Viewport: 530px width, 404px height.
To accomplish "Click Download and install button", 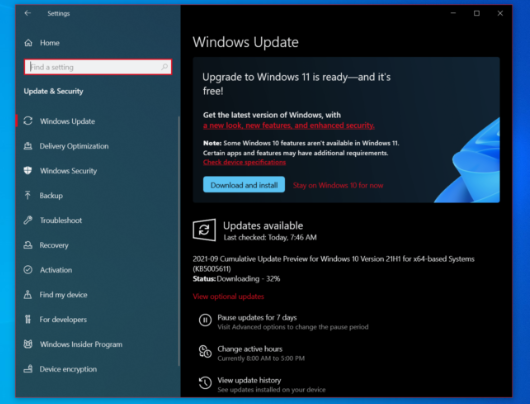I will (x=244, y=185).
